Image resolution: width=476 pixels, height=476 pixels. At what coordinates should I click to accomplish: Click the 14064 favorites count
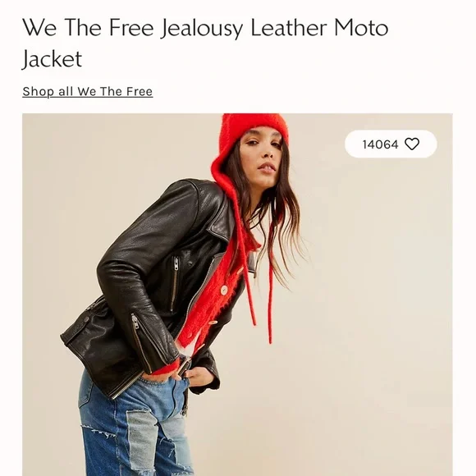(380, 144)
